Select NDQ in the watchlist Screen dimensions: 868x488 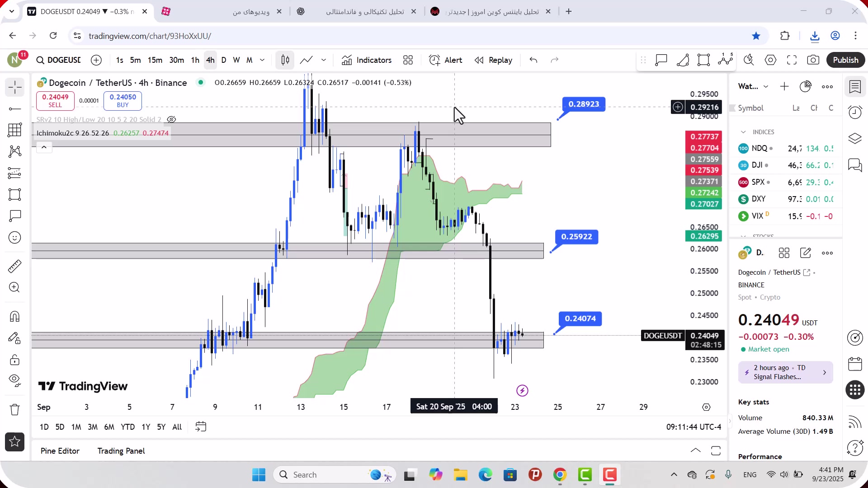pyautogui.click(x=786, y=148)
